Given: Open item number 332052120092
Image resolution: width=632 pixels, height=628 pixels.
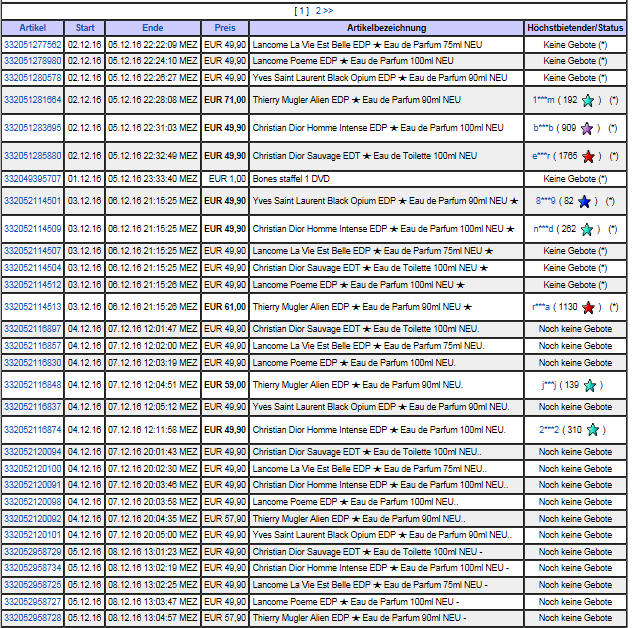Looking at the screenshot, I should tap(33, 519).
